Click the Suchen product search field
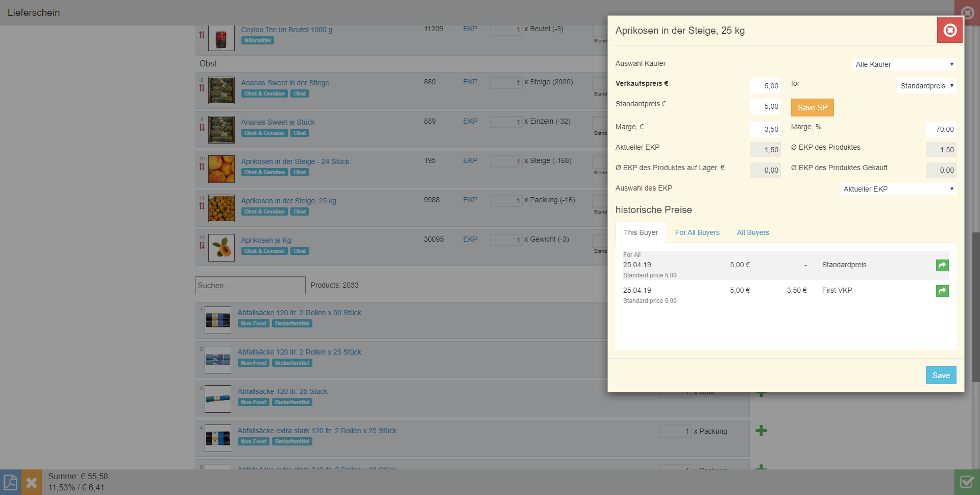Viewport: 980px width, 495px height. [x=250, y=286]
